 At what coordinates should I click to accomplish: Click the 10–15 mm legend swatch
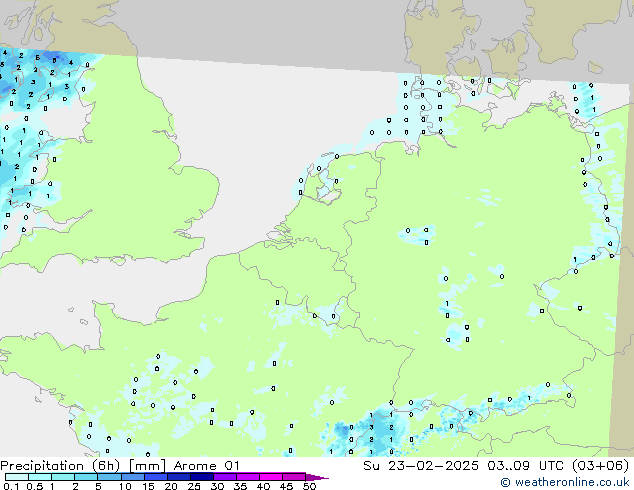[x=133, y=477]
